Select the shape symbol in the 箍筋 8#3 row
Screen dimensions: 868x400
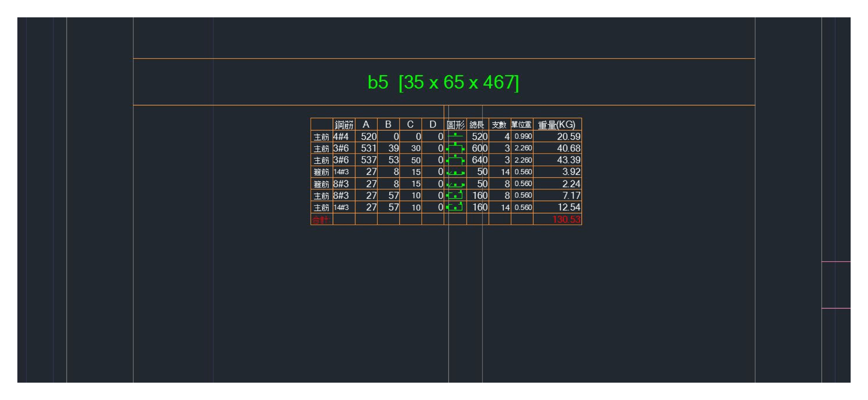[x=455, y=185]
